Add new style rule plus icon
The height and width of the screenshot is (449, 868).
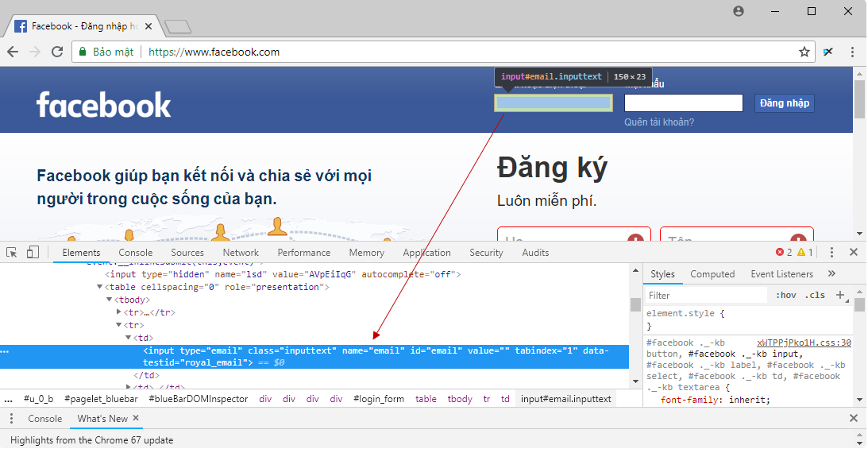click(840, 295)
